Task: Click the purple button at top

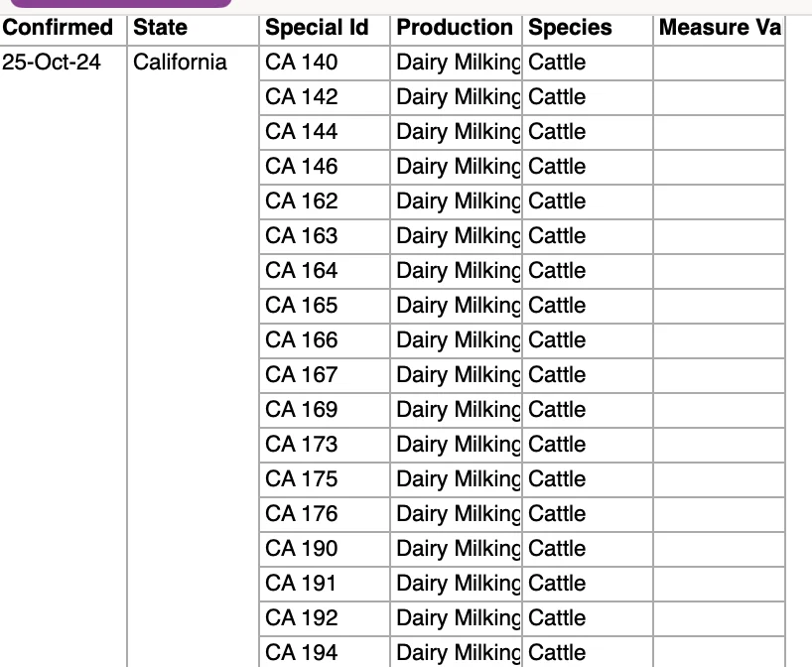Action: 121,3
